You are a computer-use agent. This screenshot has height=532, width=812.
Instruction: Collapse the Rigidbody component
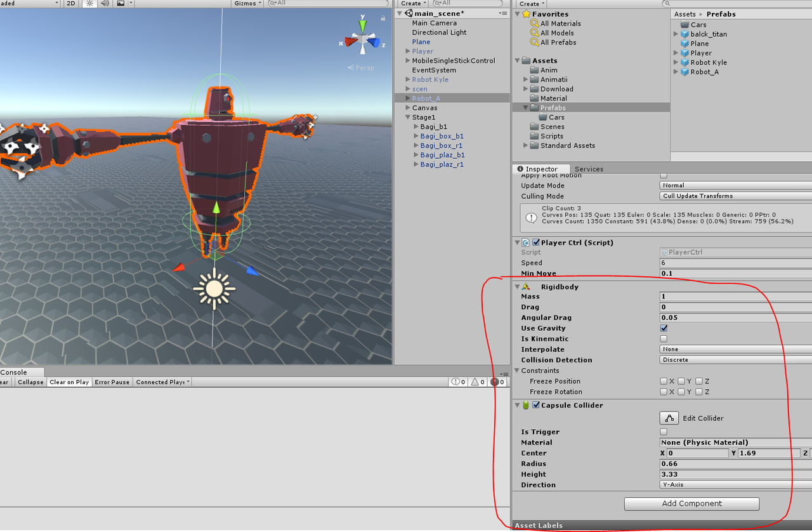click(518, 287)
